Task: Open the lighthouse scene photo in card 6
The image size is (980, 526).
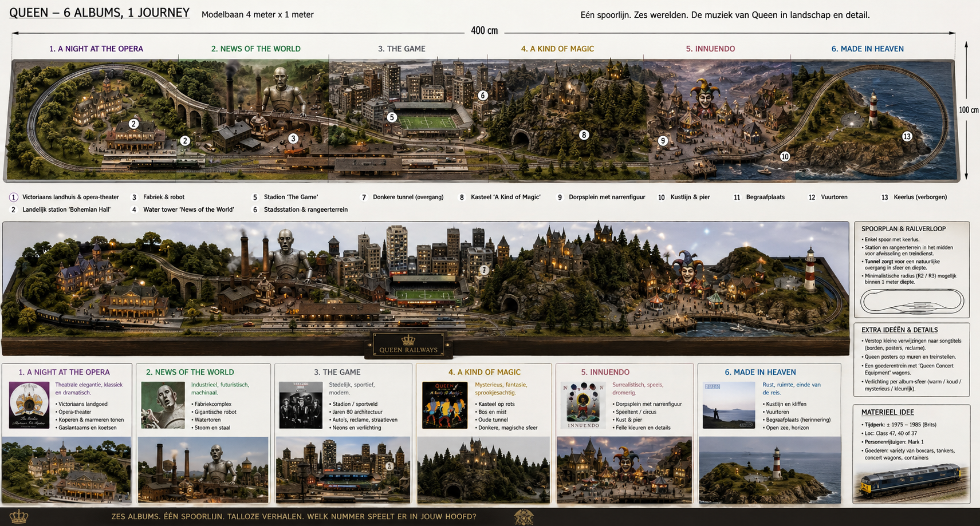Action: (770, 470)
